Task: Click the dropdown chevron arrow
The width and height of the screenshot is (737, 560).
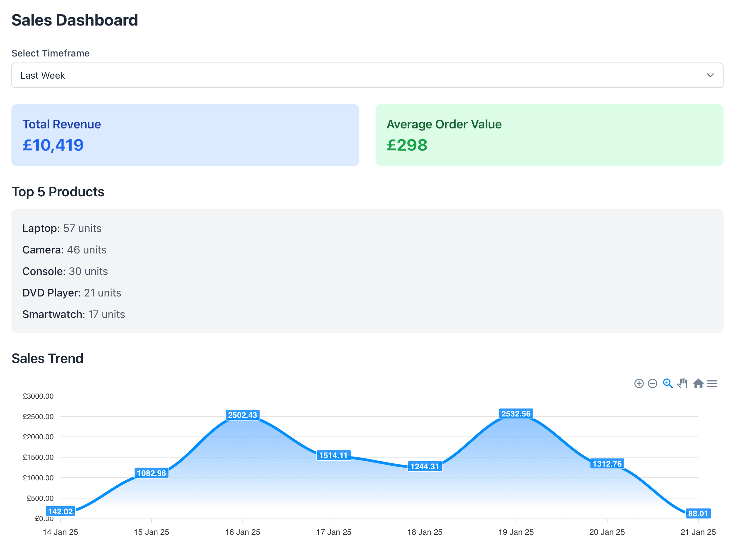Action: (x=710, y=75)
